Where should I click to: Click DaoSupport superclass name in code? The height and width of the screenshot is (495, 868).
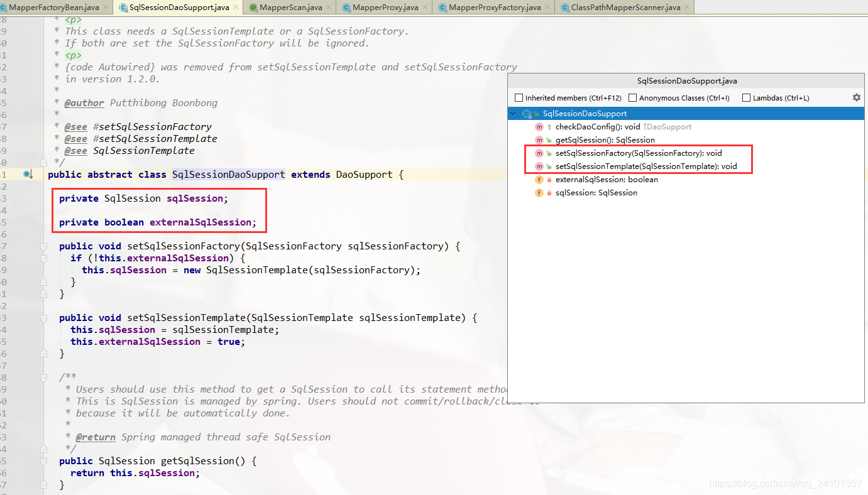tap(365, 175)
